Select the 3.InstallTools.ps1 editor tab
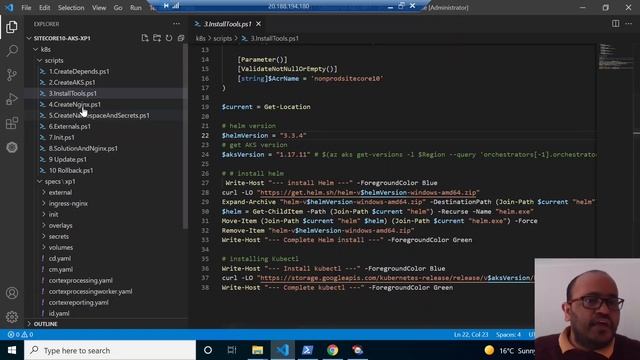This screenshot has height=360, width=640. pyautogui.click(x=228, y=24)
